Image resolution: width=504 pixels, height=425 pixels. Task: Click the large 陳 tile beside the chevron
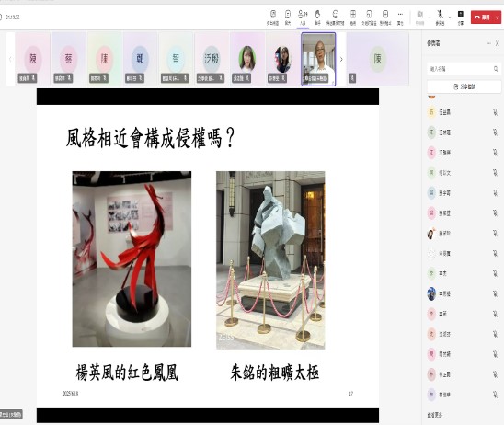tap(378, 59)
